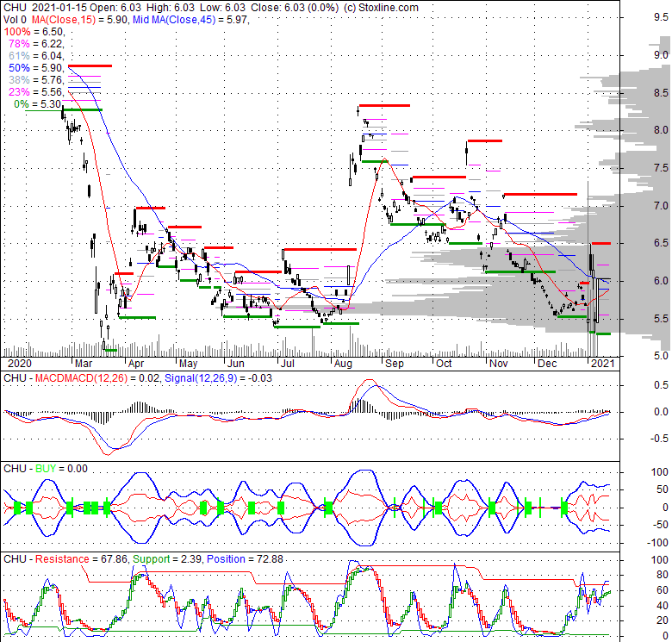Select the Mid MA(Close,45) = 5.97 legend
Viewport: 672px width, 642px height.
coord(191,19)
